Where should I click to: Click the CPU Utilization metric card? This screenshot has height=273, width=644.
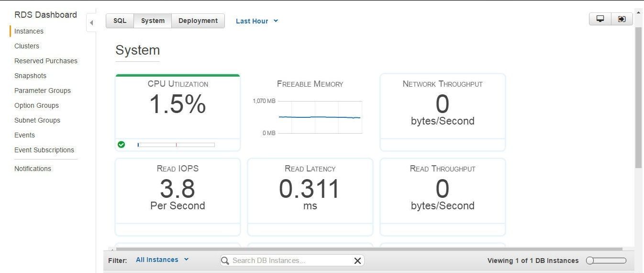(x=178, y=113)
